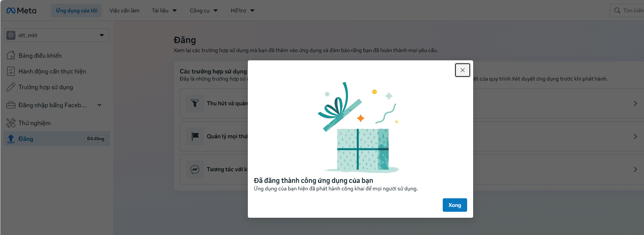This screenshot has height=235, width=644.
Task: Click the Đăng page heading
Action: (185, 40)
